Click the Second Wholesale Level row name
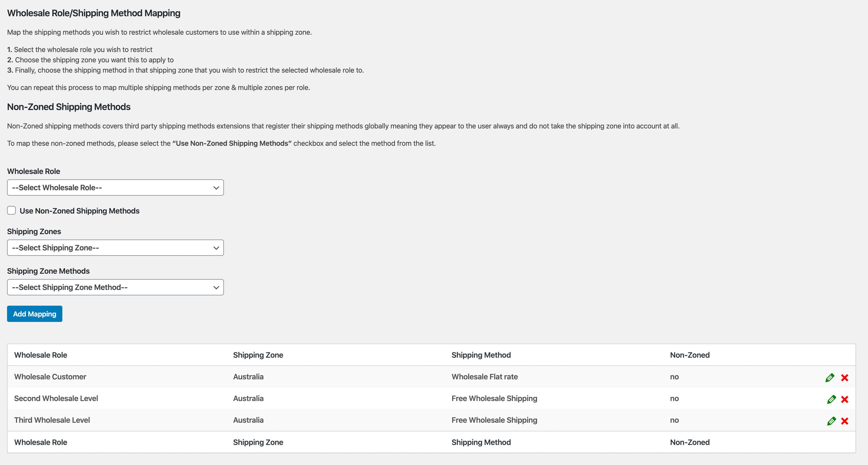This screenshot has height=465, width=868. pos(56,398)
